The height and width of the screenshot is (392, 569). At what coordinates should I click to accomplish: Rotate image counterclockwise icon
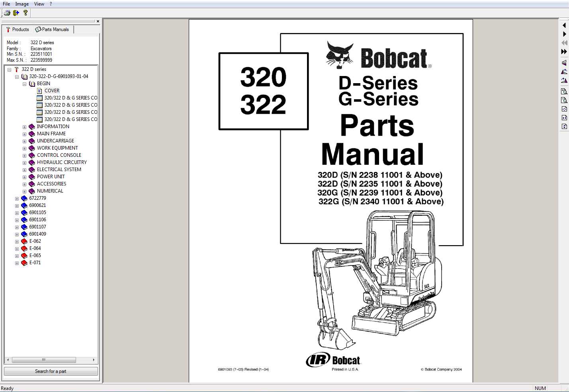point(564,72)
